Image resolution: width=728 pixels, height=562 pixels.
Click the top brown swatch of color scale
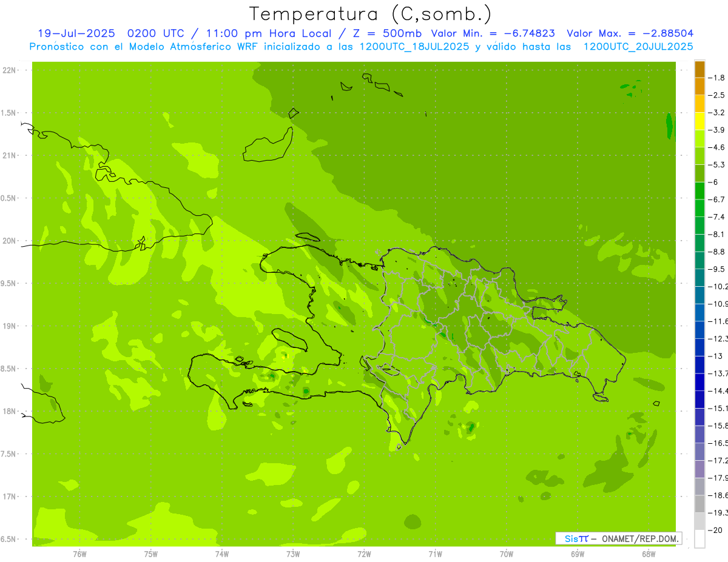[699, 70]
